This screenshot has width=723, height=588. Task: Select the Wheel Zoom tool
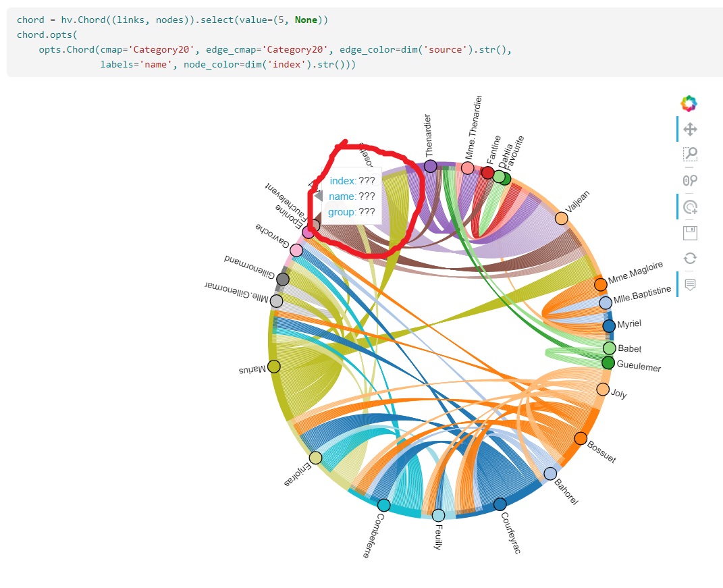coord(690,179)
